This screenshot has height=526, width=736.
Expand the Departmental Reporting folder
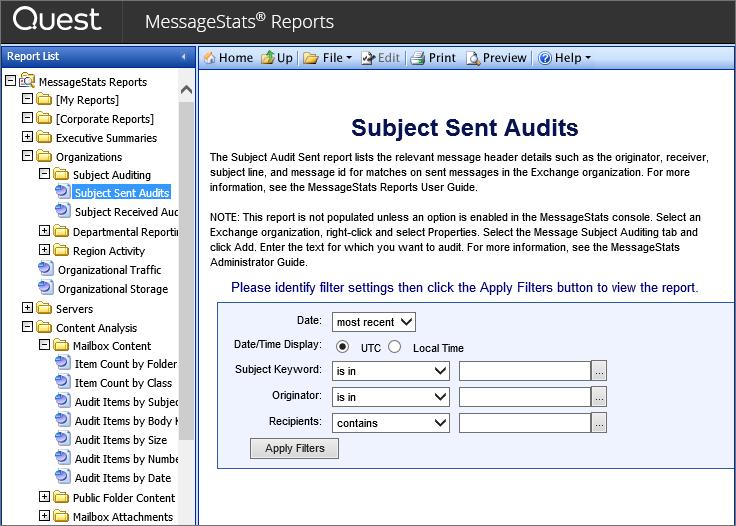point(45,230)
